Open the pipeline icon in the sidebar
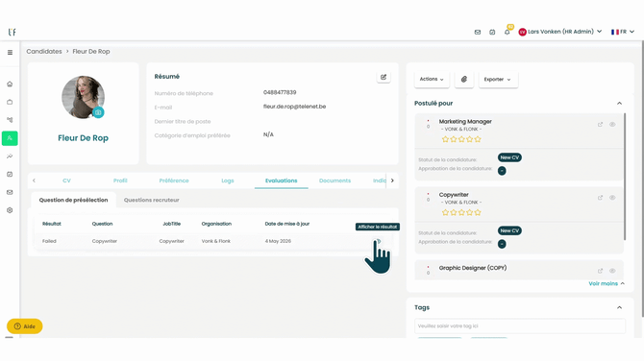644x361 pixels. (10, 120)
